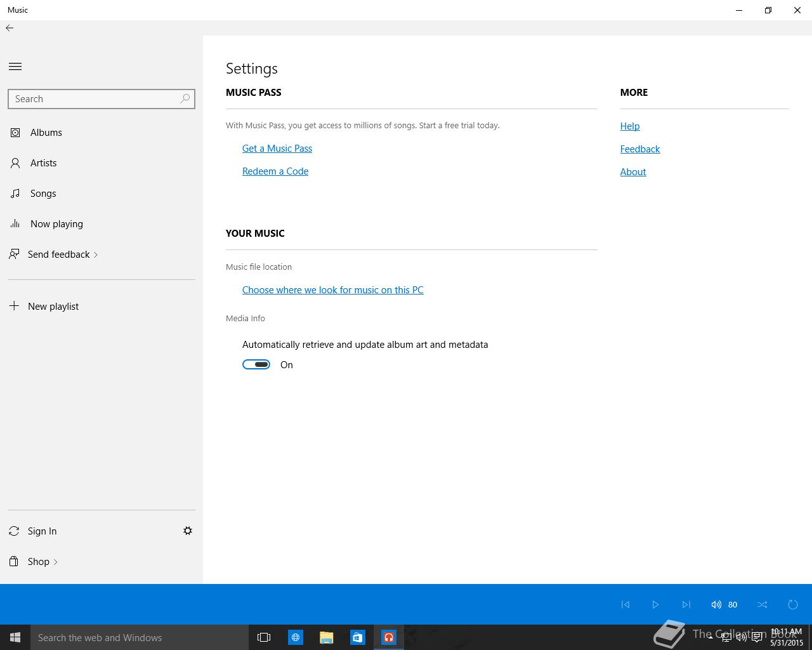This screenshot has height=650, width=812.
Task: Toggle shuffle playback
Action: tap(763, 605)
